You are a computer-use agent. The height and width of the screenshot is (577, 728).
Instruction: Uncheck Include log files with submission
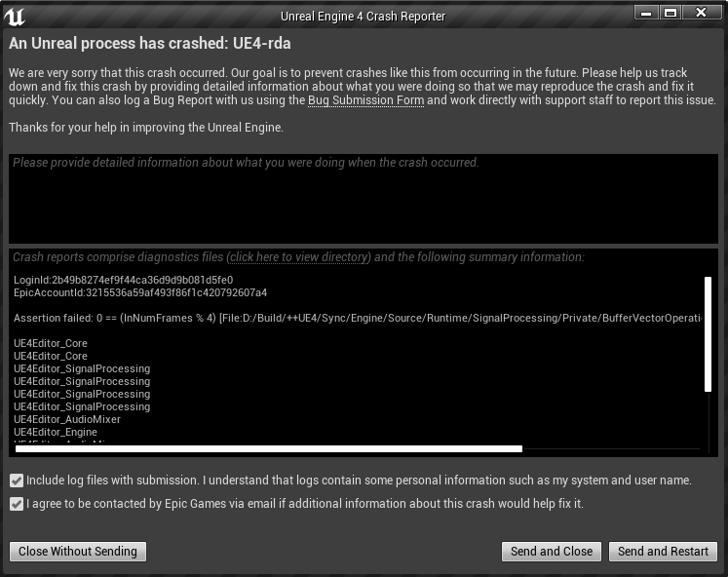pyautogui.click(x=17, y=481)
